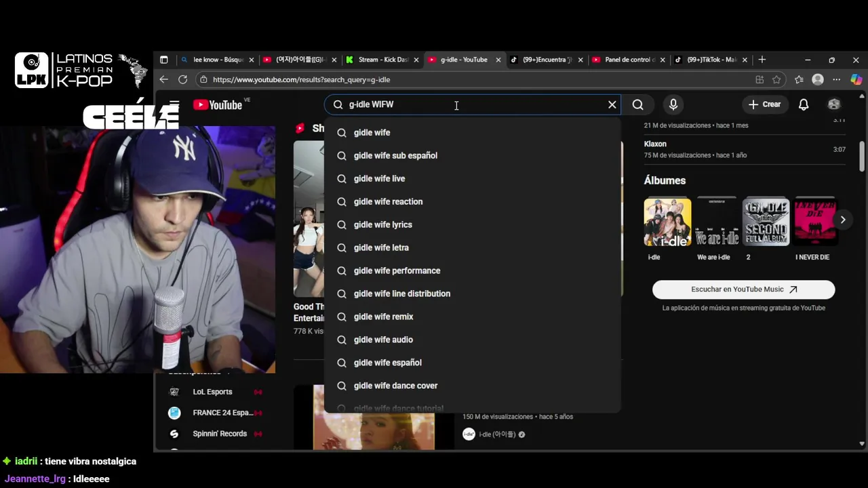Switch to the Stream - Kick Dashboard tab
Image resolution: width=868 pixels, height=488 pixels.
point(382,60)
